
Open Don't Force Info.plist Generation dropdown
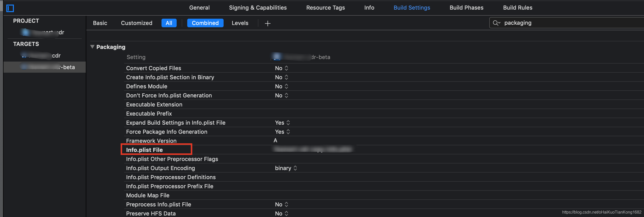(281, 95)
